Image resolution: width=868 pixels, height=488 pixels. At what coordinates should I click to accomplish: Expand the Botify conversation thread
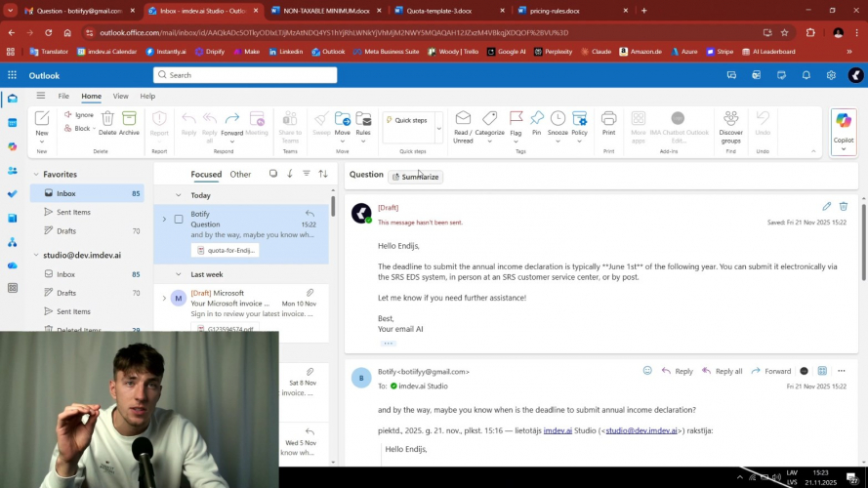pos(164,219)
